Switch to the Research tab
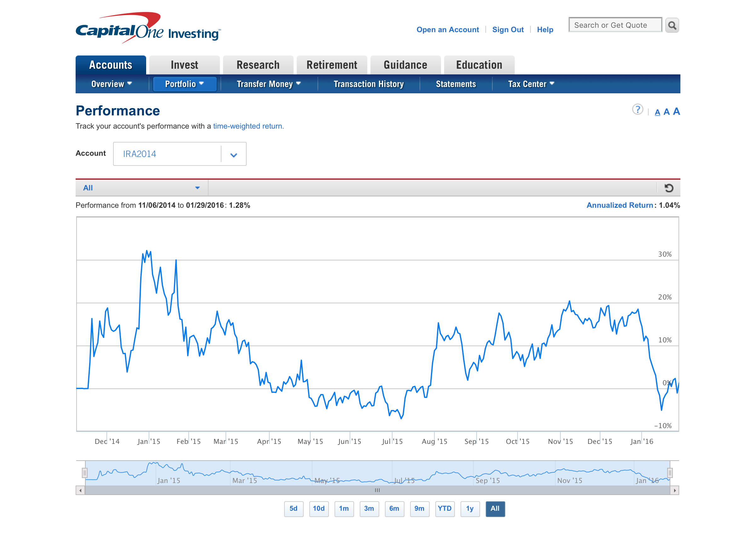 pyautogui.click(x=258, y=65)
